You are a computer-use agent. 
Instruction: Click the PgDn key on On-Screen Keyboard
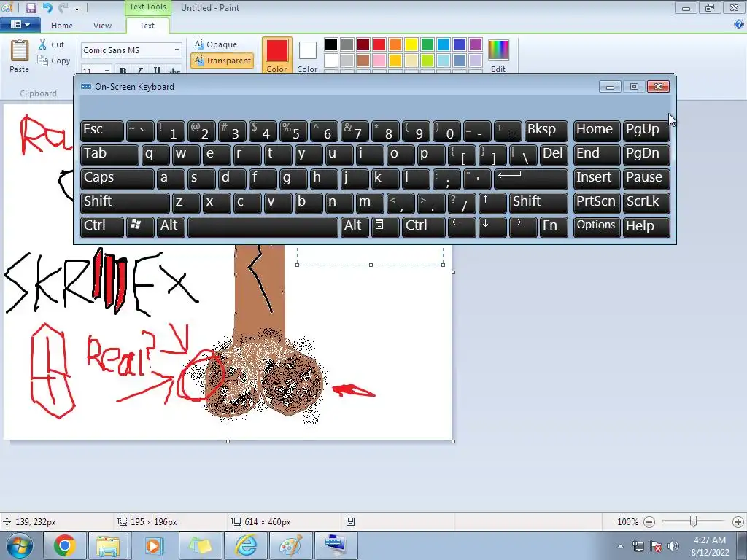tap(646, 155)
